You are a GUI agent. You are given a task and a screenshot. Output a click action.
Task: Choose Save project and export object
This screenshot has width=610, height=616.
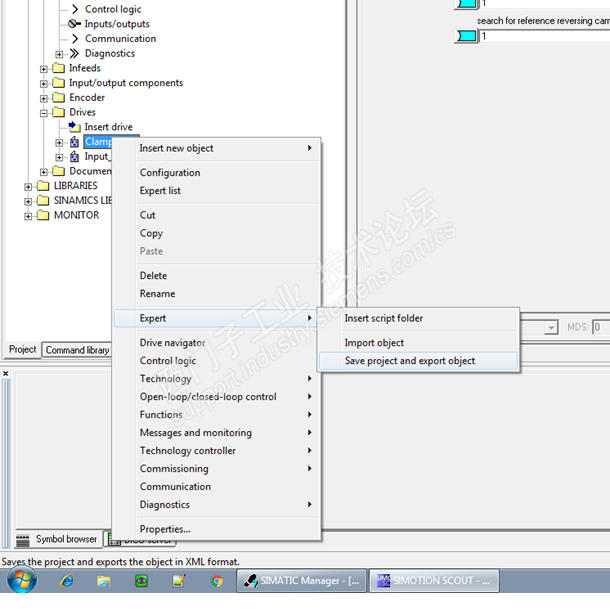(419, 361)
